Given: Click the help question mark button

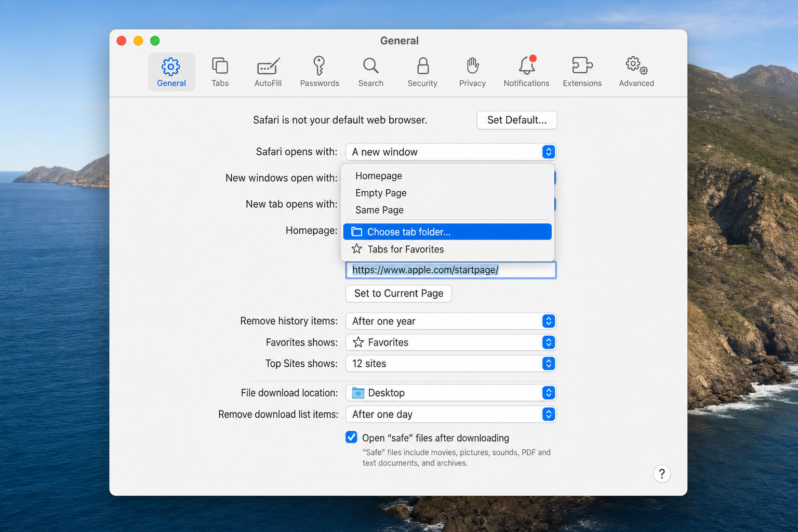Looking at the screenshot, I should pyautogui.click(x=662, y=474).
